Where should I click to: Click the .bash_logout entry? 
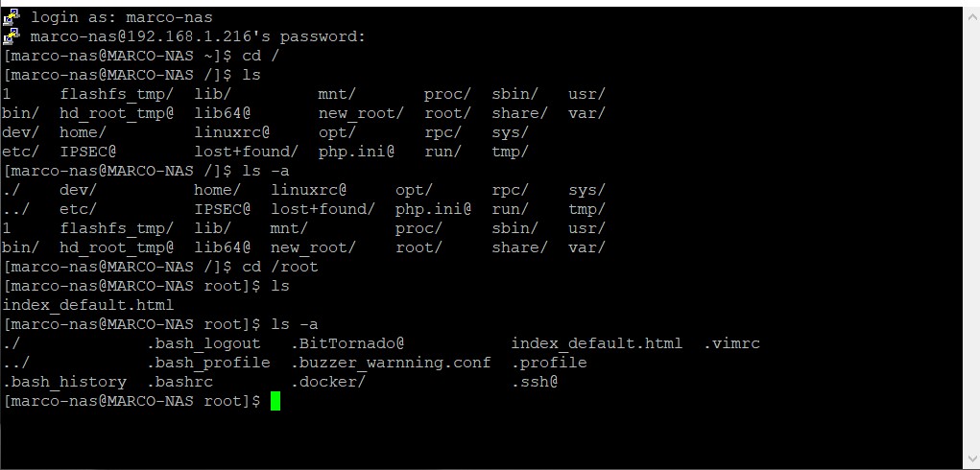click(x=203, y=343)
